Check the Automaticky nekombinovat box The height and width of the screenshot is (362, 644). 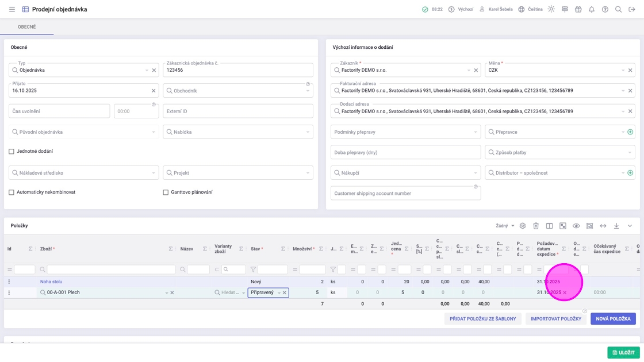coord(11,192)
